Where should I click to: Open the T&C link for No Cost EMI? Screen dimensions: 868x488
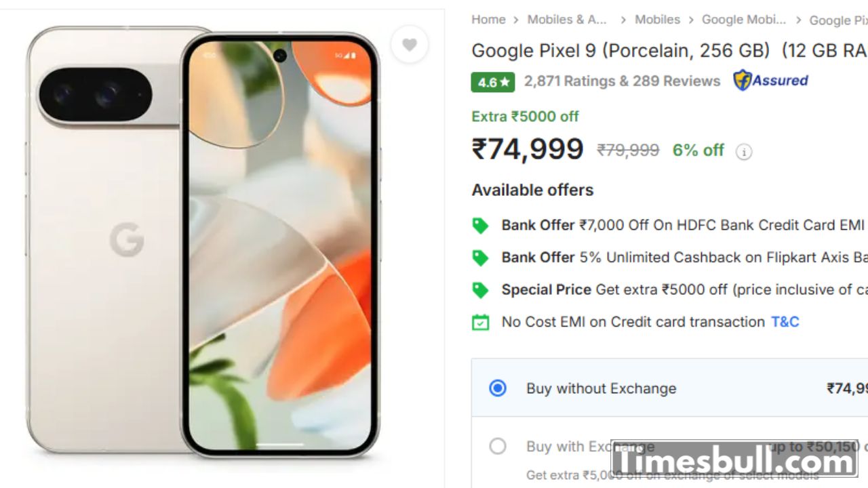[x=785, y=322]
